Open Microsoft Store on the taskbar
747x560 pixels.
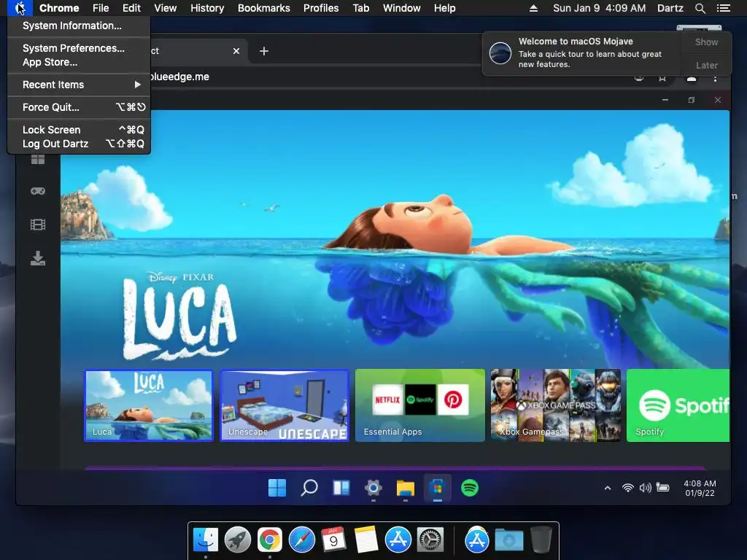coord(437,488)
